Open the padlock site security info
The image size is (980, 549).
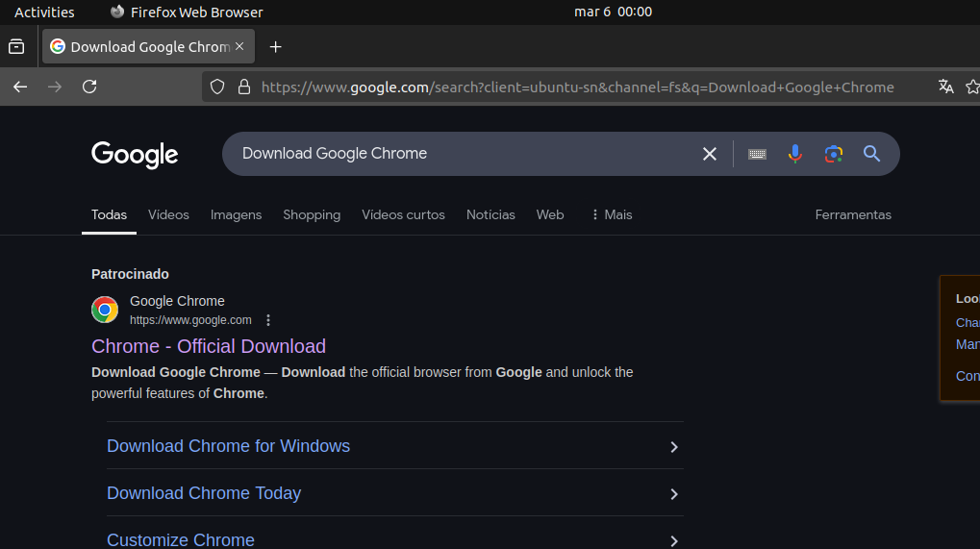click(244, 87)
